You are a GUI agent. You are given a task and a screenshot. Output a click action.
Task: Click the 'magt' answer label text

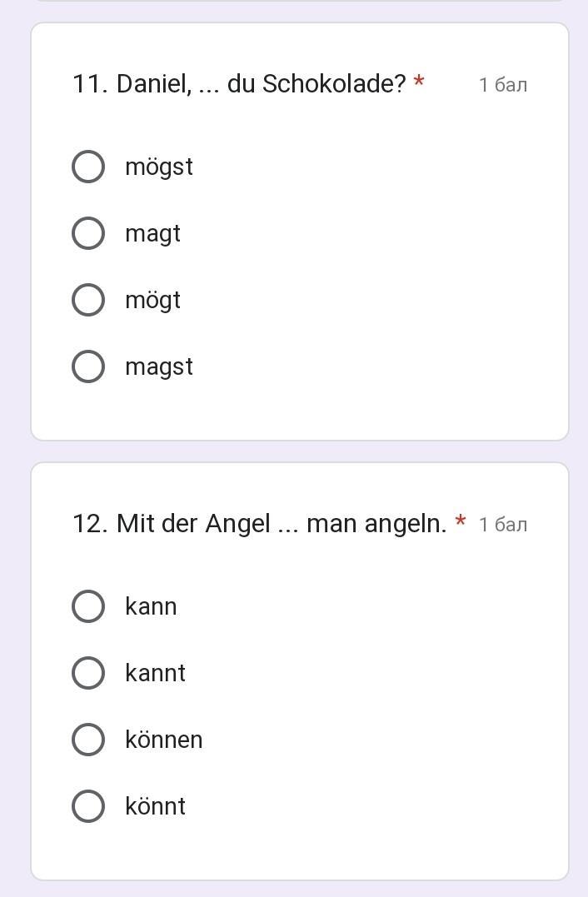tap(152, 233)
